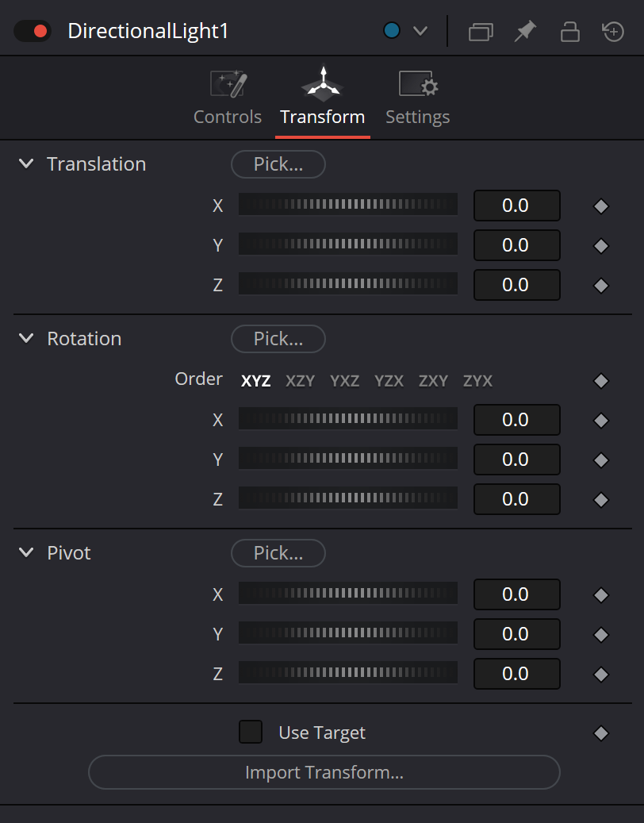644x823 pixels.
Task: Select YXZ rotation order
Action: [x=344, y=380]
